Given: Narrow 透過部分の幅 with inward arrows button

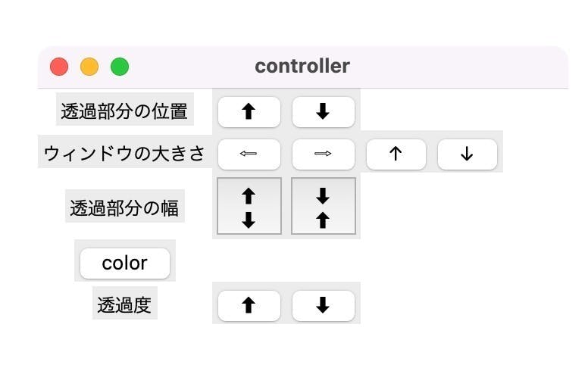Looking at the screenshot, I should click(324, 206).
